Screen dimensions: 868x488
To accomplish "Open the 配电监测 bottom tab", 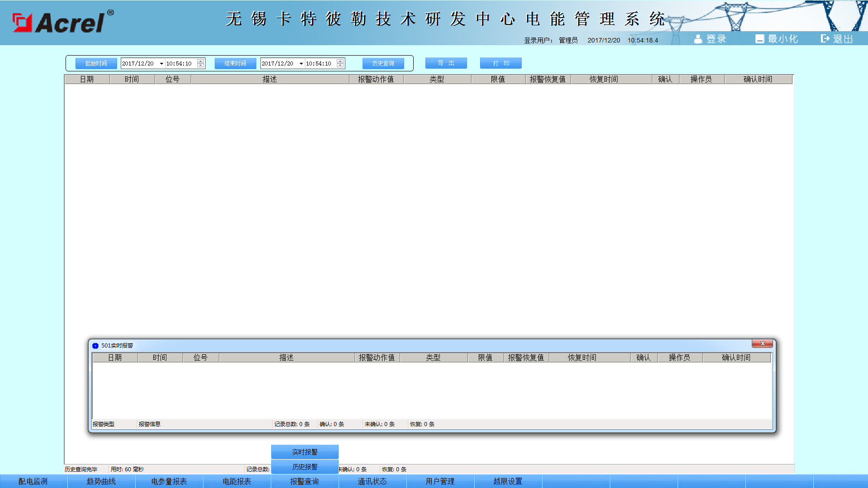I will click(33, 481).
